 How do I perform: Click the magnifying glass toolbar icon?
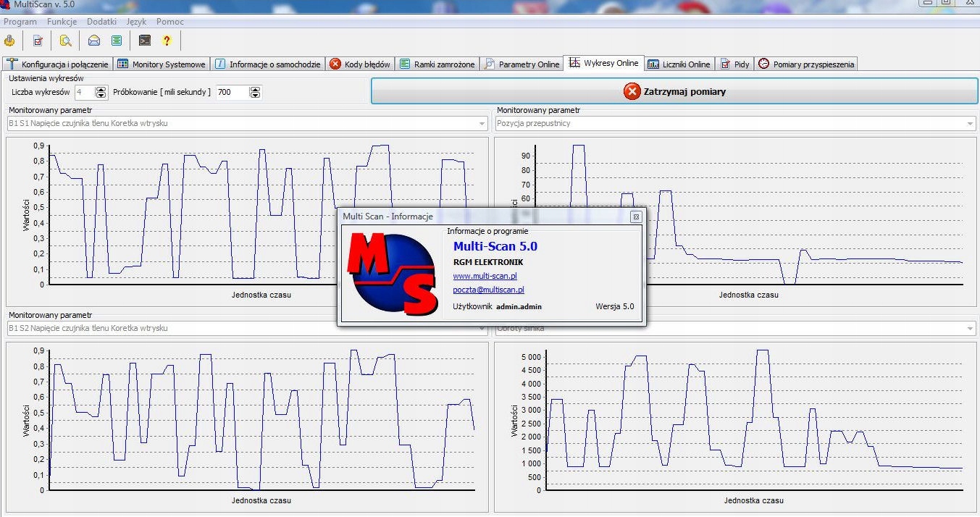point(66,41)
